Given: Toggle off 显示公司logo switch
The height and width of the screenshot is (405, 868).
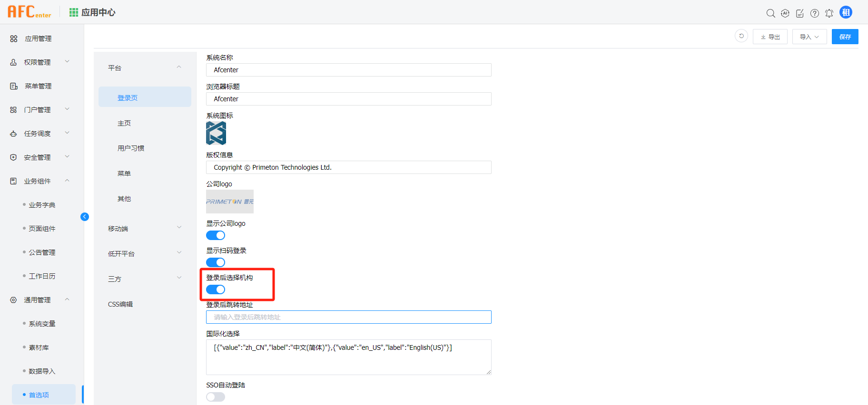Looking at the screenshot, I should 216,235.
